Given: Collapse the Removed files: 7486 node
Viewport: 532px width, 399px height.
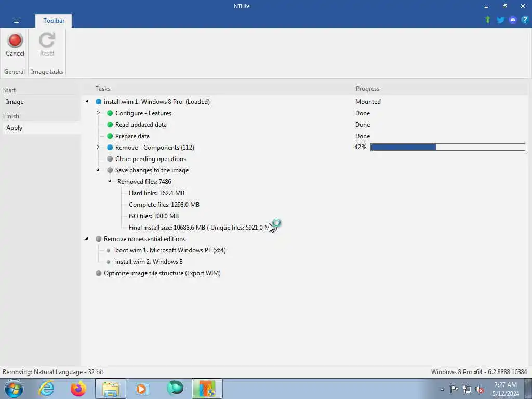Looking at the screenshot, I should (x=110, y=181).
